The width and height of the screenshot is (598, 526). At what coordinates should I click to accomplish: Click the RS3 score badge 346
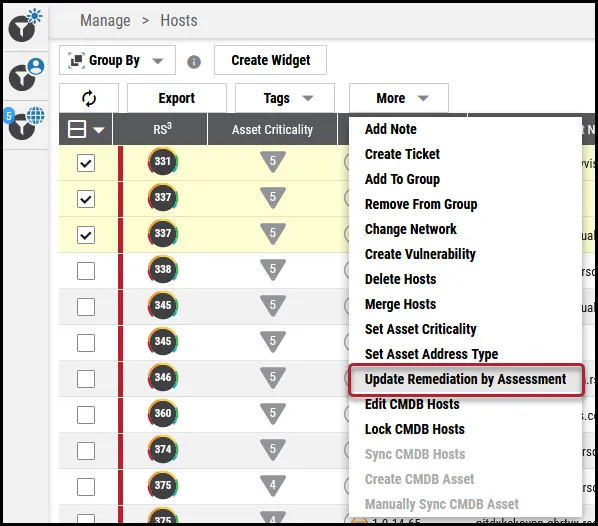point(163,378)
